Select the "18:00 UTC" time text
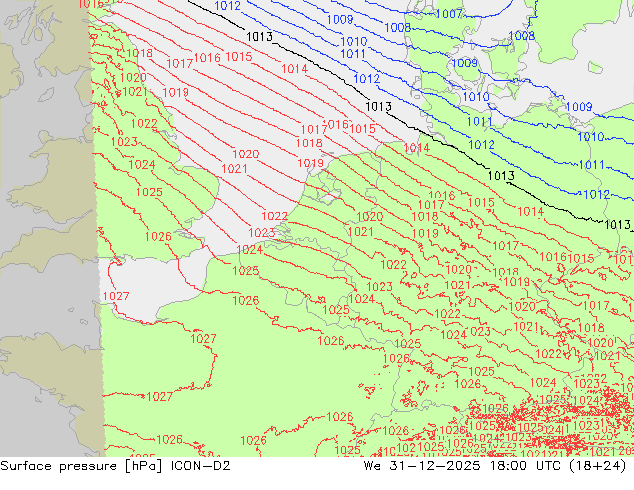 [525, 466]
